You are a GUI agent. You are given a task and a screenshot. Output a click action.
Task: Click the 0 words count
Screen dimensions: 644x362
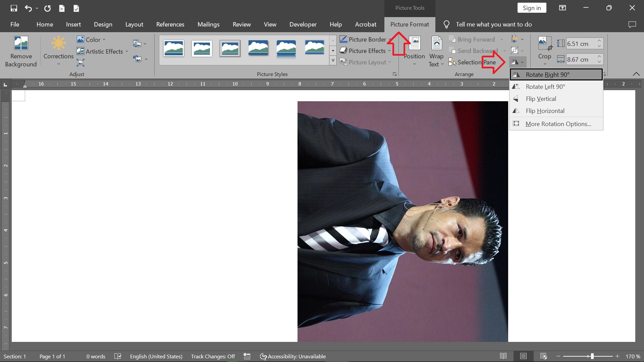[96, 356]
